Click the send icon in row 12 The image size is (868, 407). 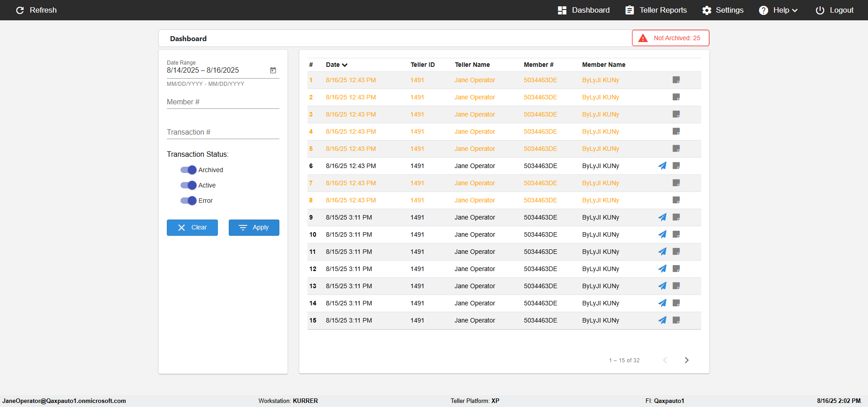pyautogui.click(x=662, y=269)
